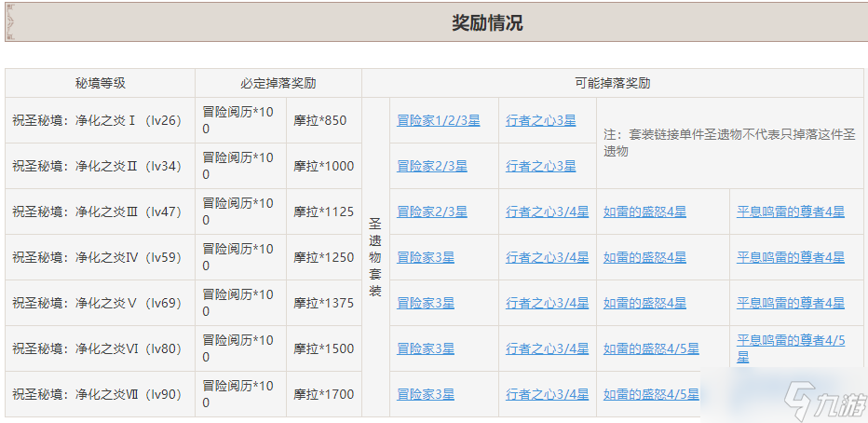
Task: Click the 必定掉落奖励 column header
Action: point(278,83)
